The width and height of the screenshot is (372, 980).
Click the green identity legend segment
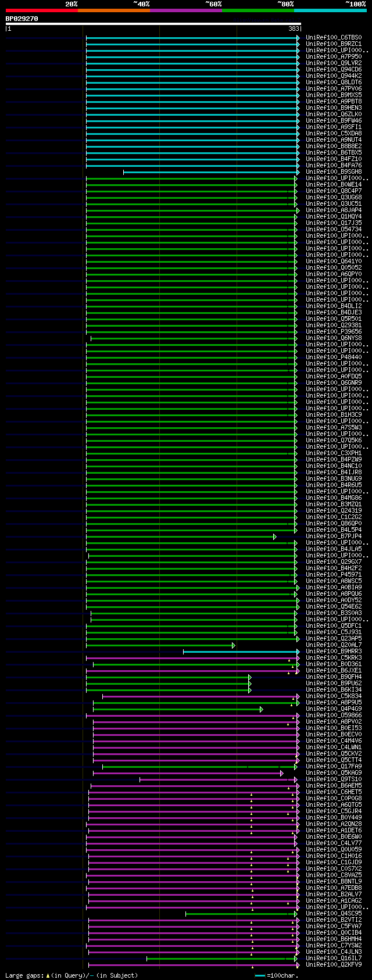[258, 10]
